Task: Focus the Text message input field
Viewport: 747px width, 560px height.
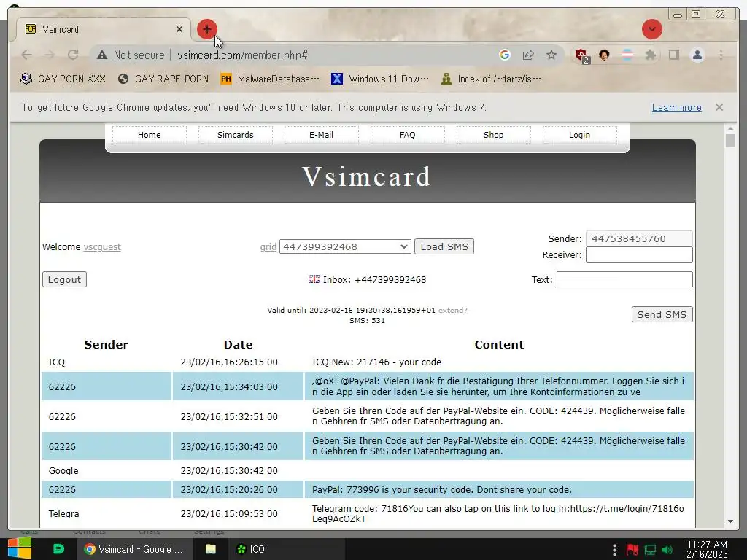Action: click(624, 279)
